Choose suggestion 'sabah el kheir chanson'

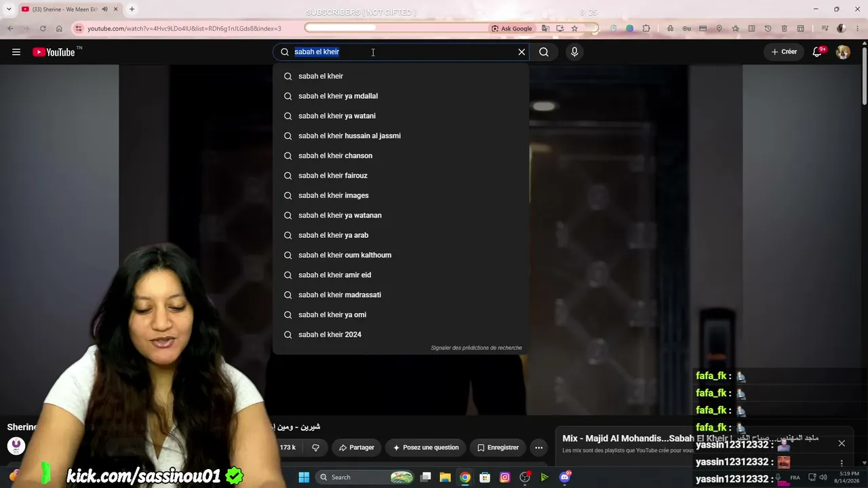point(401,156)
